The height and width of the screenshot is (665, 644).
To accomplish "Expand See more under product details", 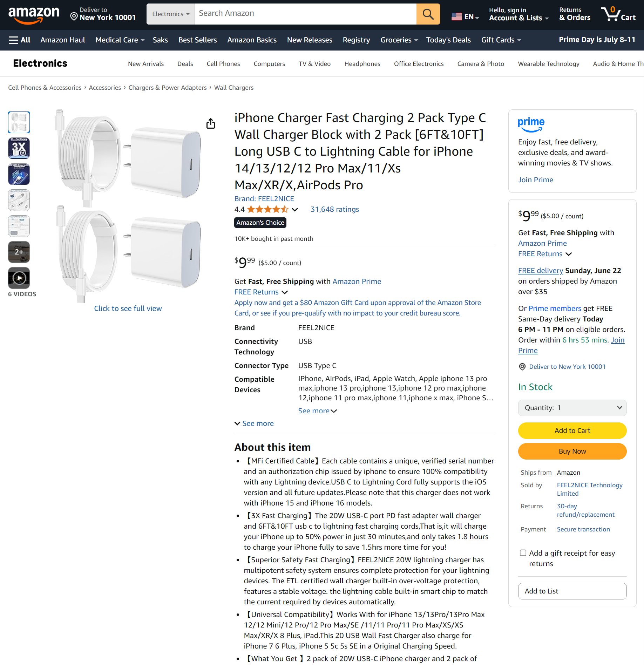I will [254, 423].
